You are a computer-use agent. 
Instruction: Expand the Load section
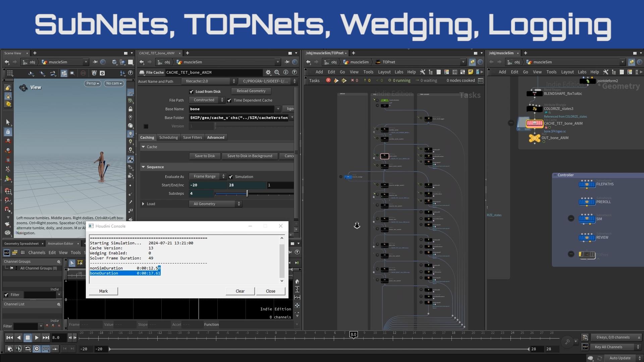[x=143, y=204]
